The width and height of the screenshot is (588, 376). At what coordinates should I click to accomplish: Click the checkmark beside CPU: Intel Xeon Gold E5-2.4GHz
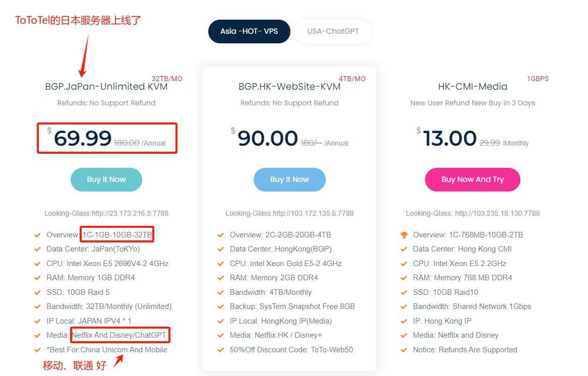[x=220, y=264]
